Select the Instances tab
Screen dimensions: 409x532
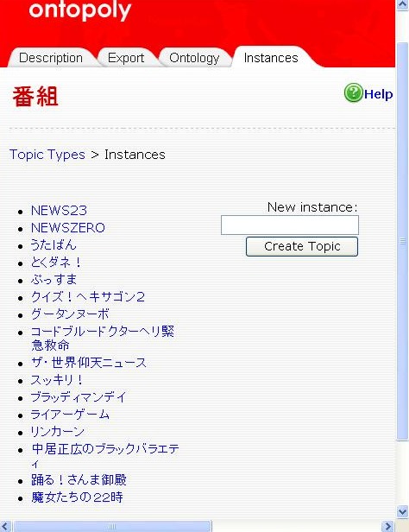(271, 58)
